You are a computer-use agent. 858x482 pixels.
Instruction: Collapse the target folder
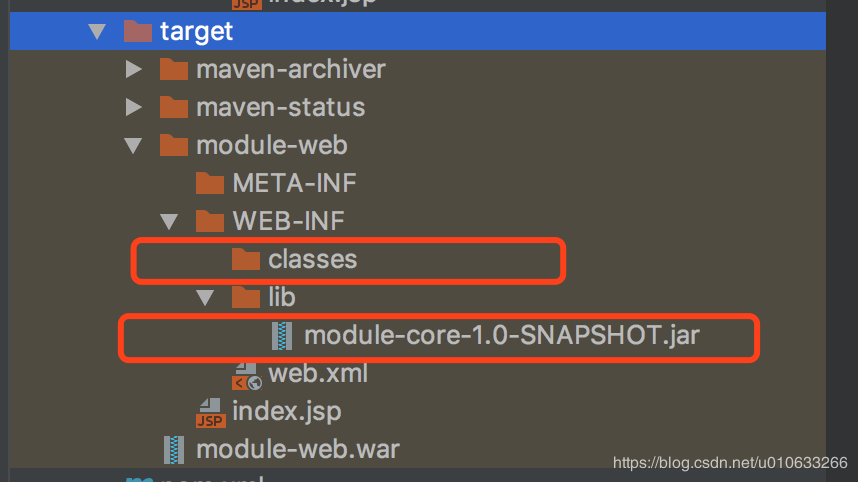(97, 31)
